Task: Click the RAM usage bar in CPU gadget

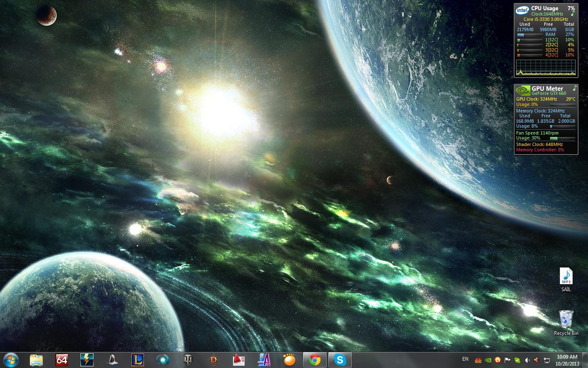Action: coord(530,35)
